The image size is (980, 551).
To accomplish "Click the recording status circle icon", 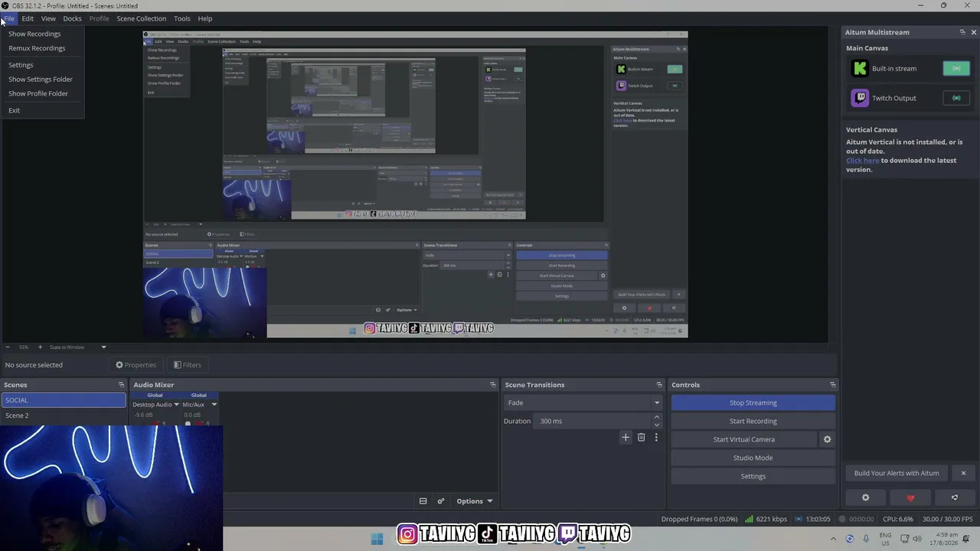I will (842, 519).
